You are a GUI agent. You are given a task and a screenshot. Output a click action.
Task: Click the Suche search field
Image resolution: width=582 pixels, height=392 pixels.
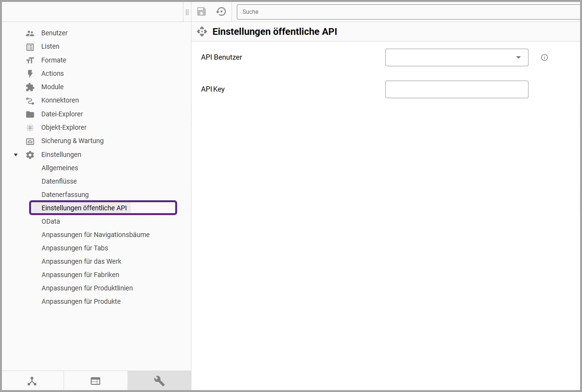coord(408,12)
